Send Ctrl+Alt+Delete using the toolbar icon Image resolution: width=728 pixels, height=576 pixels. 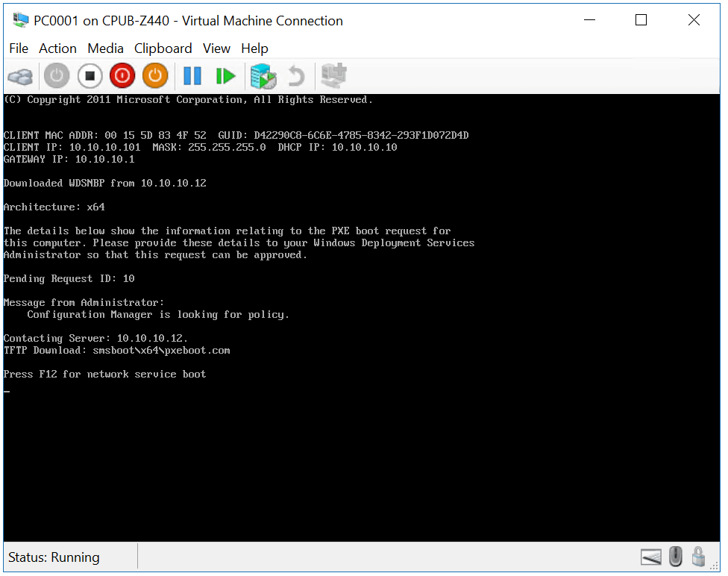click(x=20, y=75)
